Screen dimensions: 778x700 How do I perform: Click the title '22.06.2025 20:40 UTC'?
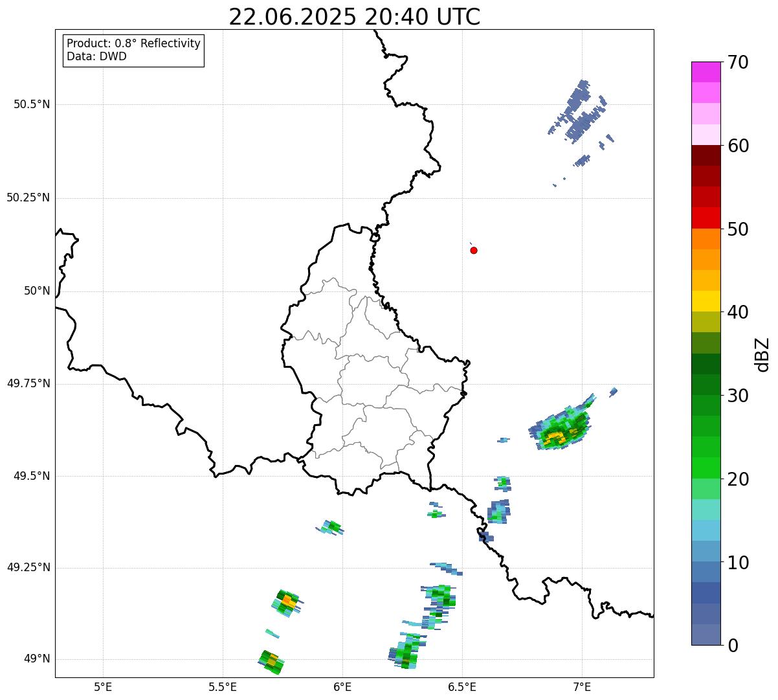[355, 16]
